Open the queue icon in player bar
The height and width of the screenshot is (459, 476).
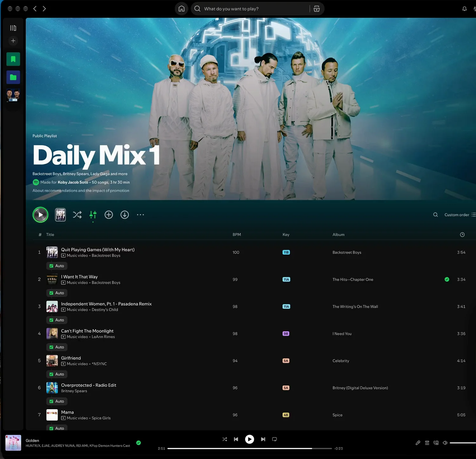click(x=427, y=443)
